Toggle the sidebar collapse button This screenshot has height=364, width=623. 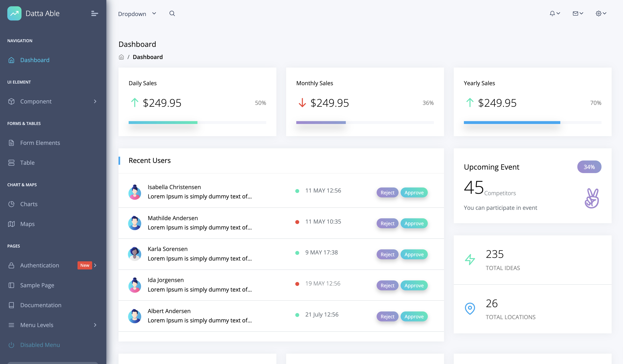coord(94,13)
